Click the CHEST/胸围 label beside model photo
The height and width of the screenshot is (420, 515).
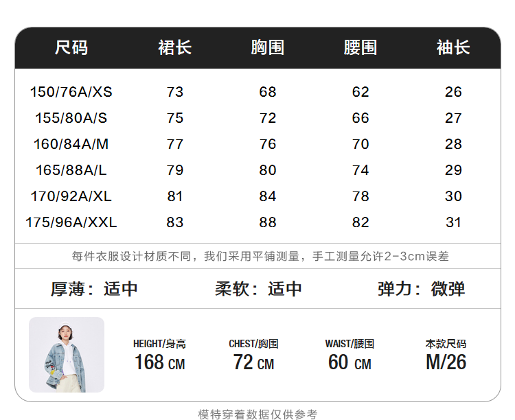pyautogui.click(x=253, y=344)
